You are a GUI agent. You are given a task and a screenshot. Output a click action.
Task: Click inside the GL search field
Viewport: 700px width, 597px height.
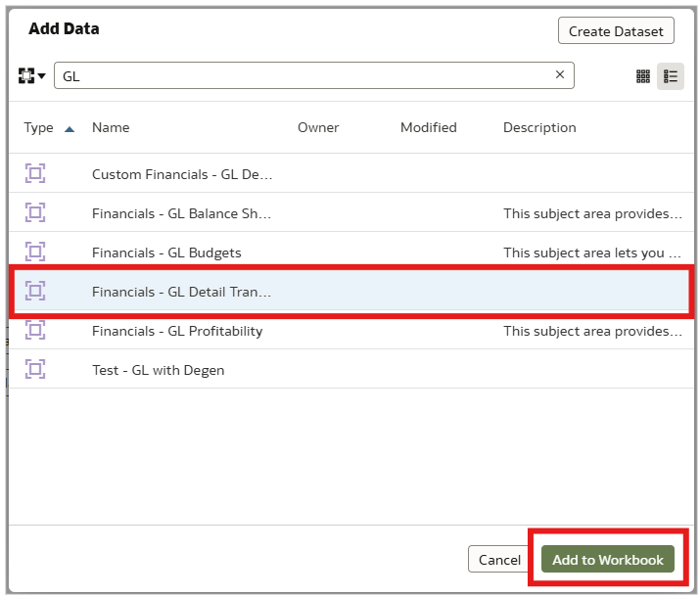point(303,75)
